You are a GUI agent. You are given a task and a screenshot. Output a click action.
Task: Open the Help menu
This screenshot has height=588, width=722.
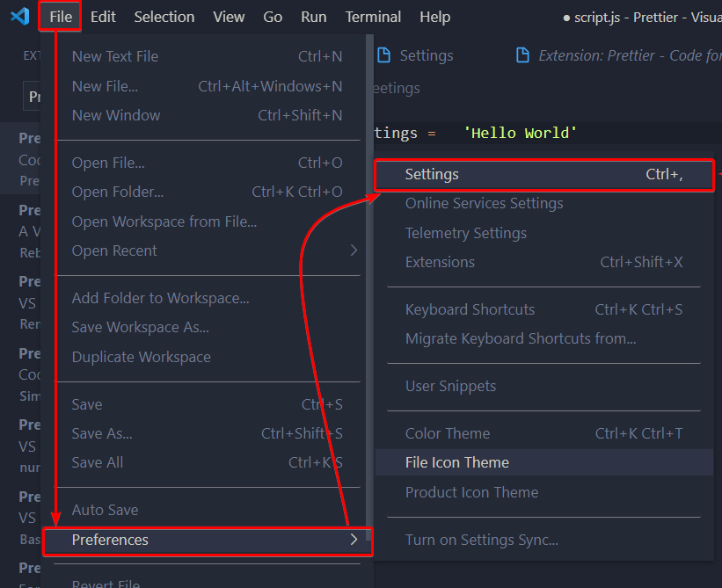tap(434, 17)
